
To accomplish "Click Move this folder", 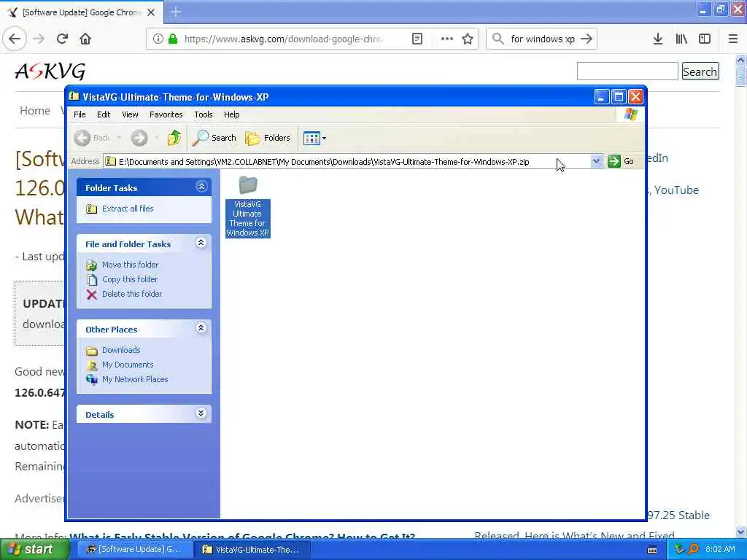I will tap(130, 265).
